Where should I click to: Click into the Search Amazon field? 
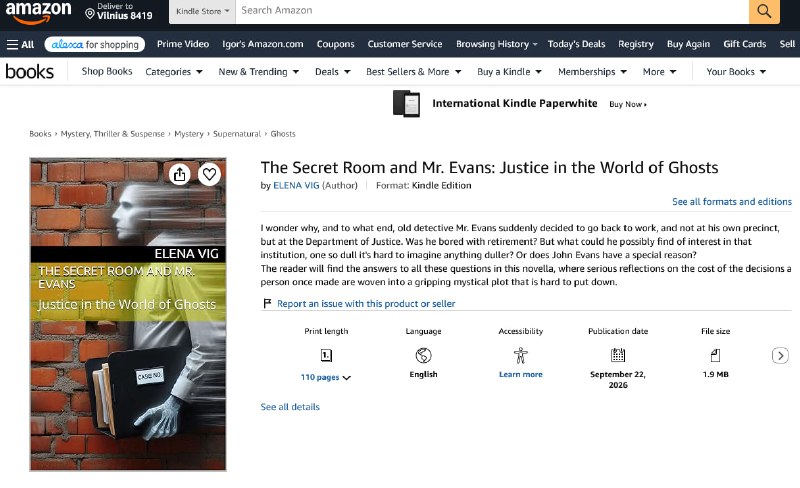point(492,11)
